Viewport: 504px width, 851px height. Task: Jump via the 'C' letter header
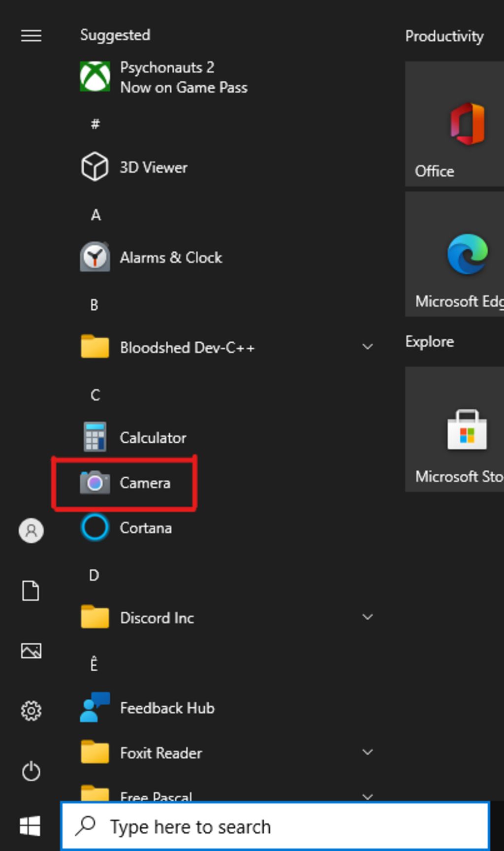pos(95,395)
